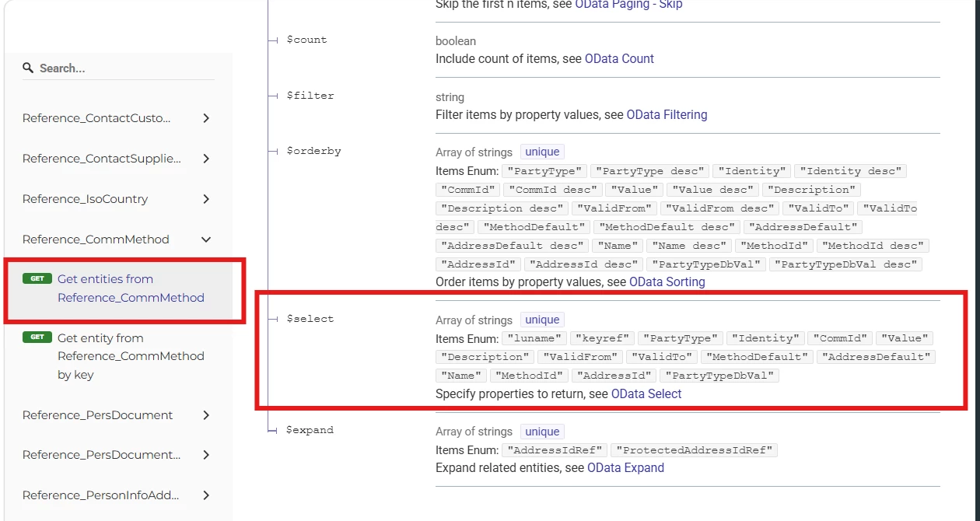The height and width of the screenshot is (521, 980).
Task: Expand Reference_PersonInfoAdd... section chevron
Action: point(206,495)
